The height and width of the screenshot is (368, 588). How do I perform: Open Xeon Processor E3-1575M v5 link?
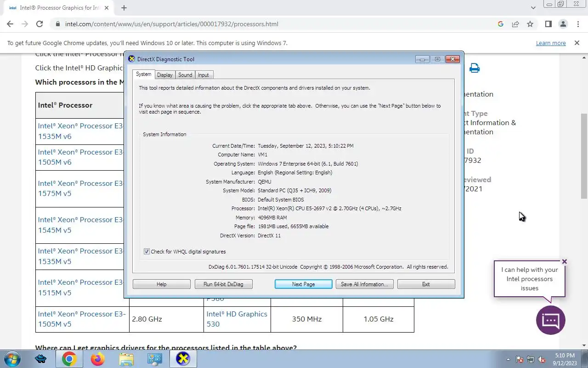[81, 188]
